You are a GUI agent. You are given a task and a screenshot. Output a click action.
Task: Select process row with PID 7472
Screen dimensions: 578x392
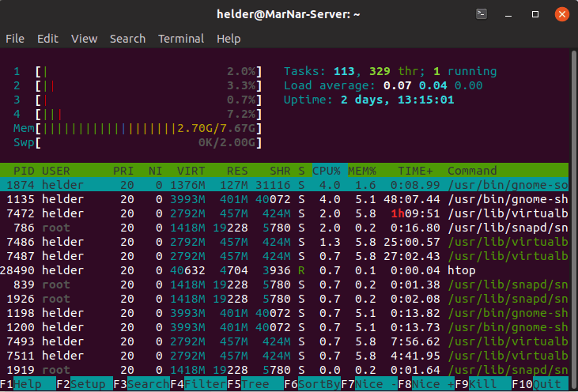point(284,213)
